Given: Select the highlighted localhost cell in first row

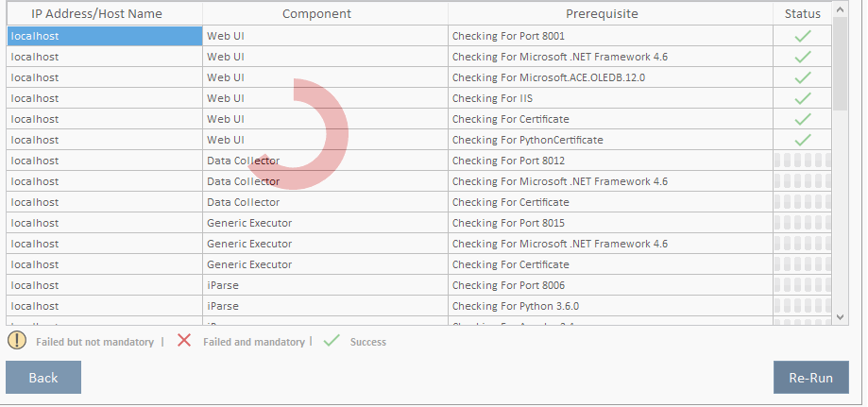Looking at the screenshot, I should tap(104, 36).
